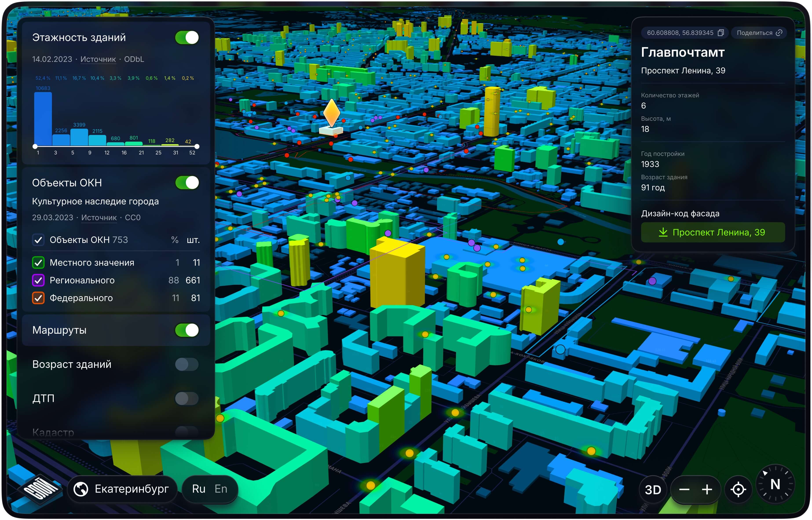Click the date 14.02.2023
Screen dimensions: 812x520
coord(52,59)
